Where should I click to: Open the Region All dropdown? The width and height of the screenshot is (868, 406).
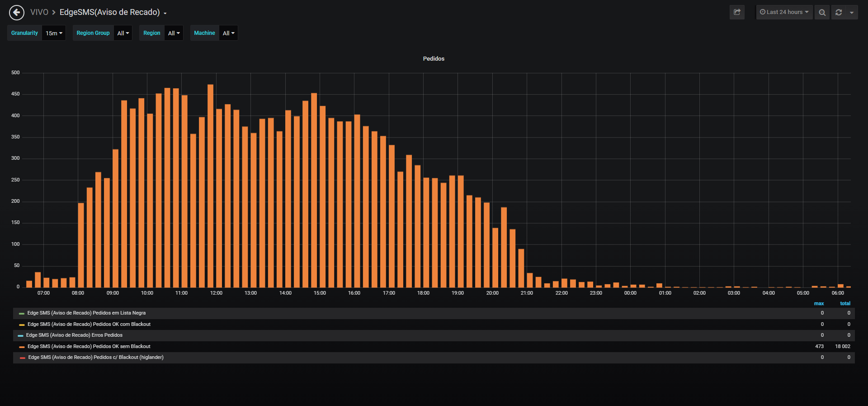pos(174,33)
